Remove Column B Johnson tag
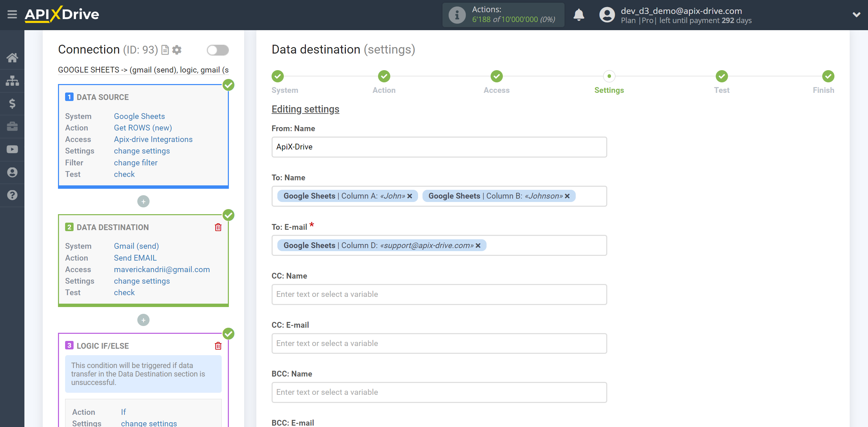868x427 pixels. click(567, 196)
